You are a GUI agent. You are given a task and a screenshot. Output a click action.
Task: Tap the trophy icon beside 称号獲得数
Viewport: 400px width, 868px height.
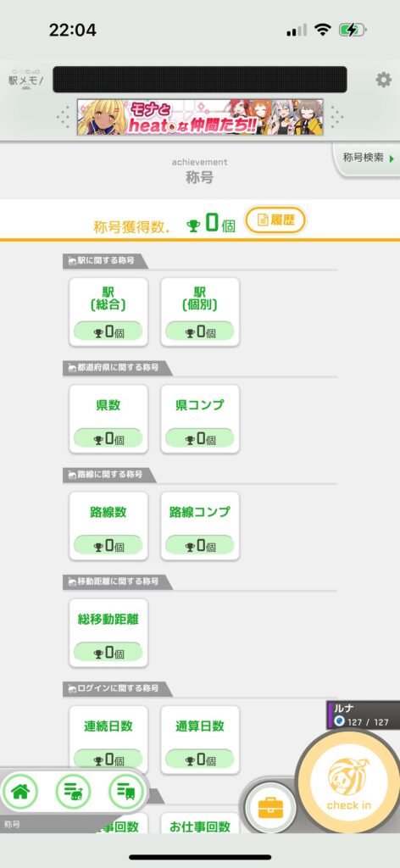(193, 225)
